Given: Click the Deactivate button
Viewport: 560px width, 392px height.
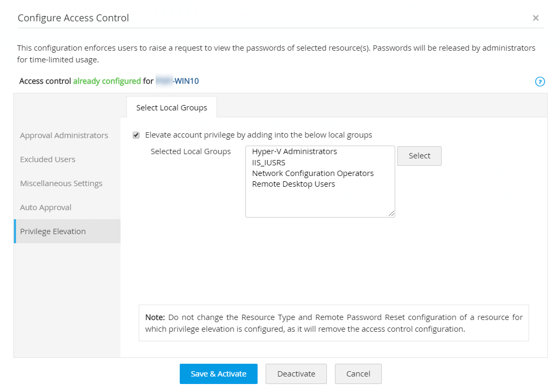Looking at the screenshot, I should pyautogui.click(x=296, y=374).
